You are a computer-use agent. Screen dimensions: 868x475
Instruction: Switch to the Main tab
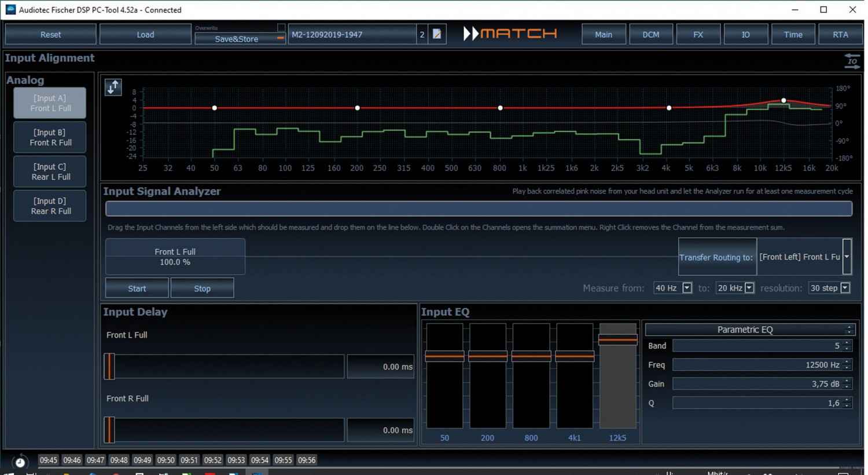pos(604,34)
